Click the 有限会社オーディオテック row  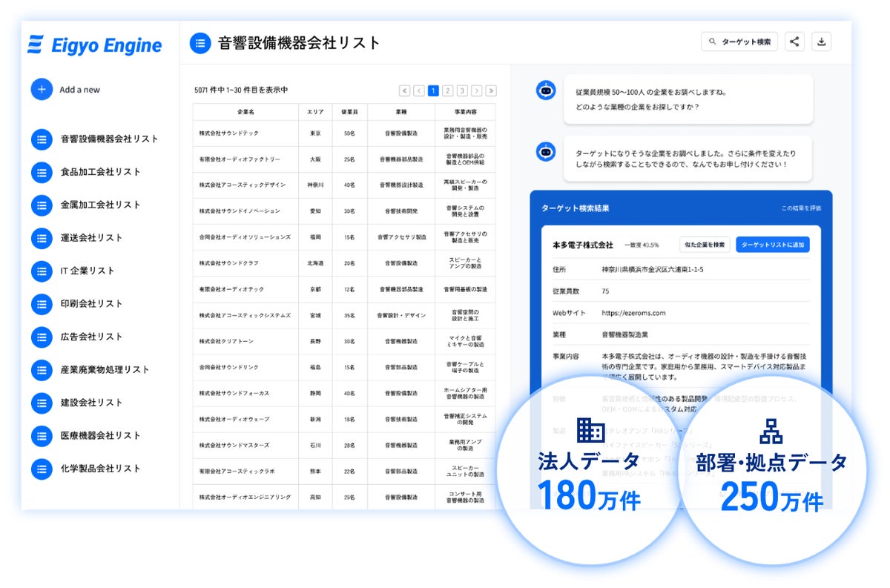(344, 289)
